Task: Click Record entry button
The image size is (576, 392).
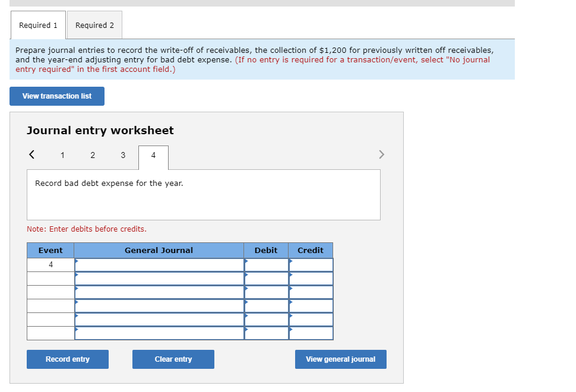Action: (x=68, y=359)
